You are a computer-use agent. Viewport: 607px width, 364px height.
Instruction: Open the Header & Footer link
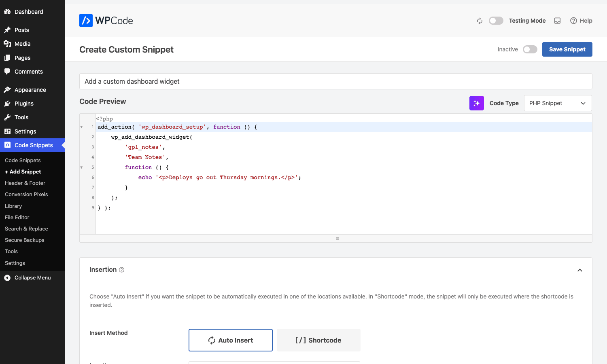click(25, 183)
